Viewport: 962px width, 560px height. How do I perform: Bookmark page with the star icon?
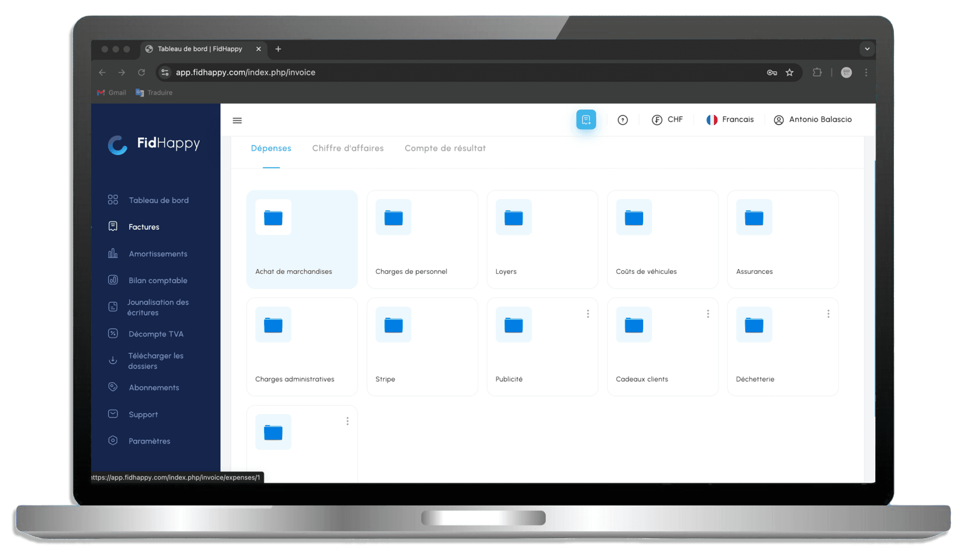click(789, 72)
